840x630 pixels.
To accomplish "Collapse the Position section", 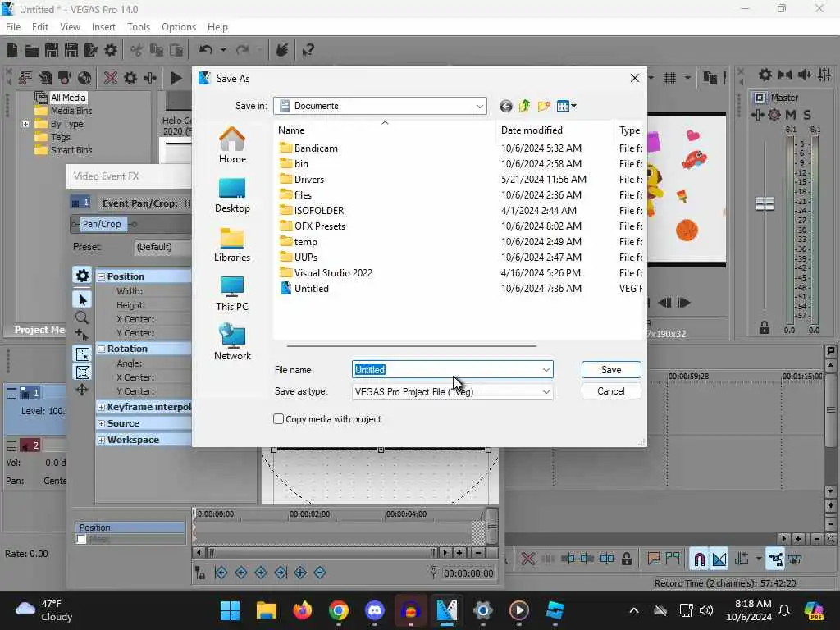I will click(101, 276).
